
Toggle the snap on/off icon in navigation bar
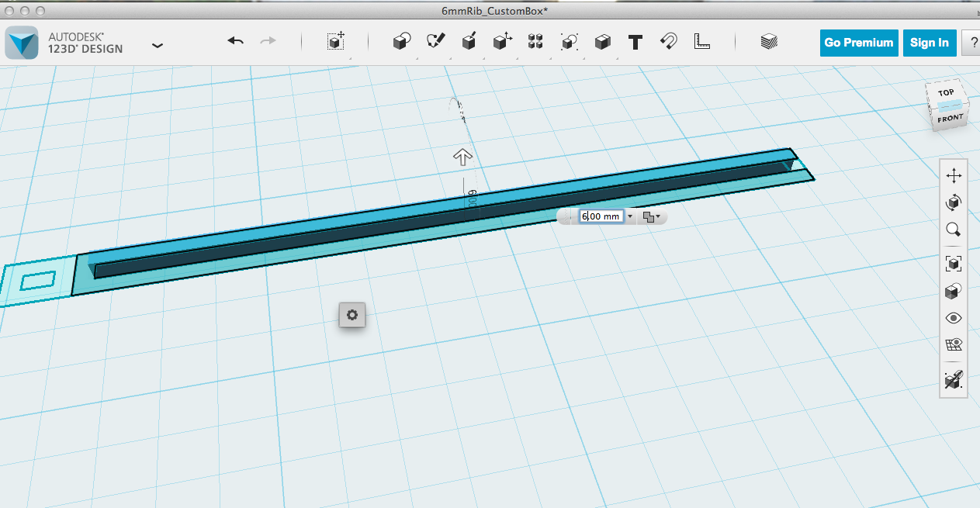coord(954,379)
